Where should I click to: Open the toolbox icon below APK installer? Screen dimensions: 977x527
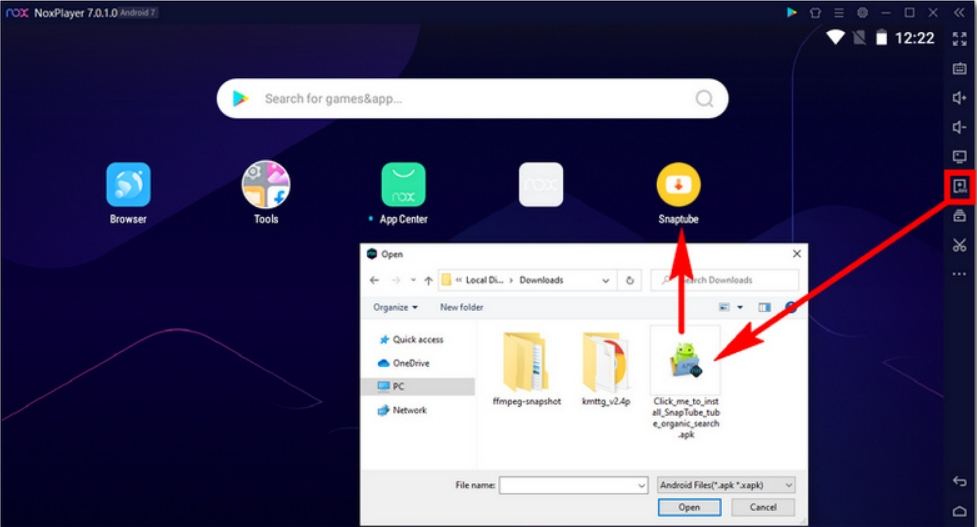(x=960, y=216)
